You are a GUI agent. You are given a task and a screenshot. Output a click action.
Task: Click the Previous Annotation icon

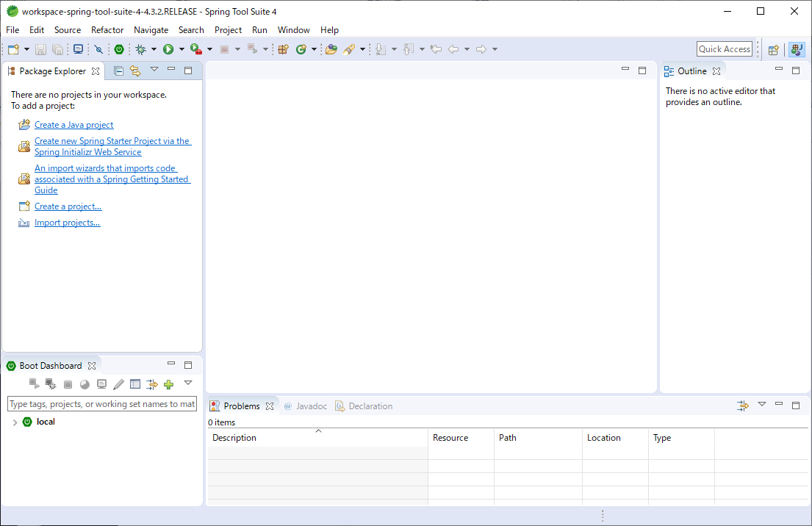pyautogui.click(x=408, y=49)
